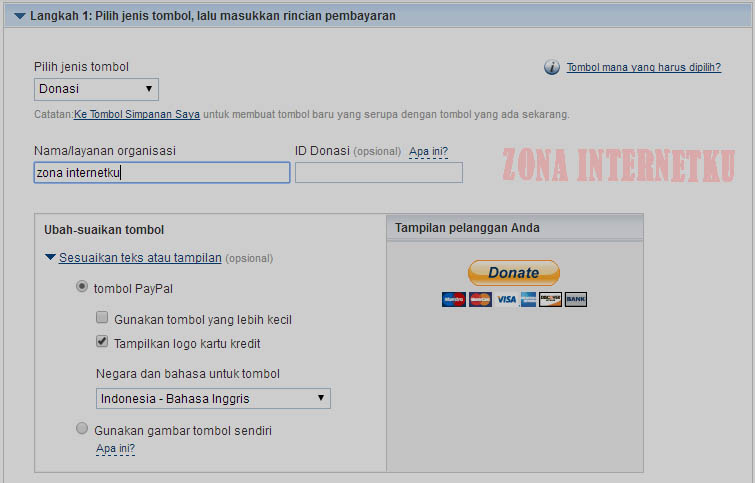This screenshot has width=755, height=483.
Task: Click the BANK logo icon
Action: click(576, 300)
